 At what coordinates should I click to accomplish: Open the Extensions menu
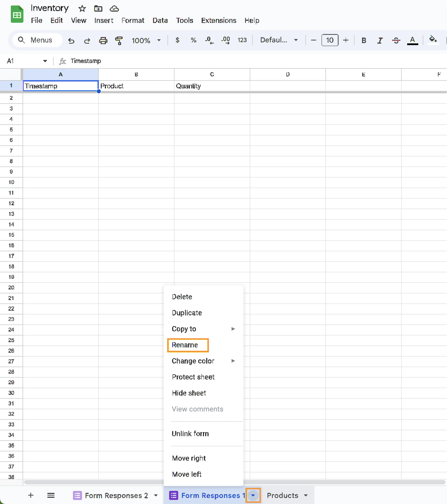click(x=219, y=20)
